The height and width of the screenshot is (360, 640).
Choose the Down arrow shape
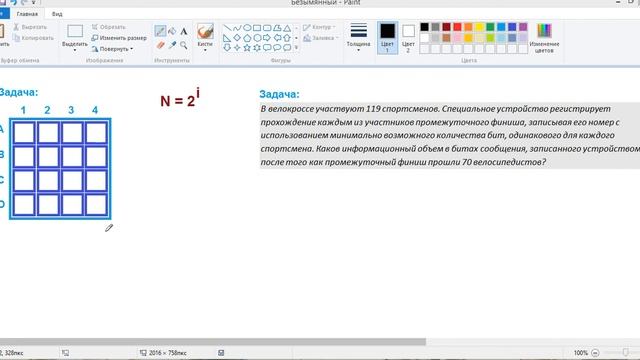point(227,47)
